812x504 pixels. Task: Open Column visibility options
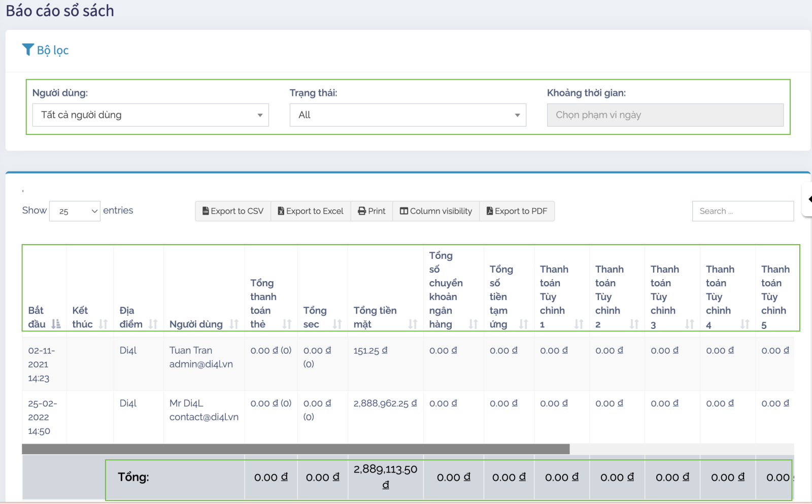click(x=436, y=211)
